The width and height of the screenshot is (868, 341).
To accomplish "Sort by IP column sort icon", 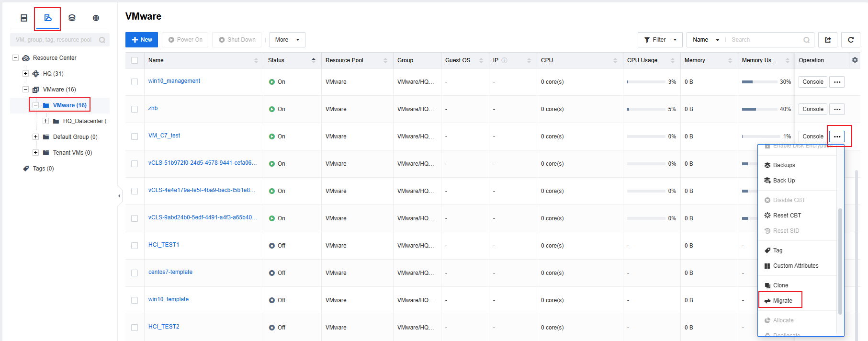I will point(529,60).
